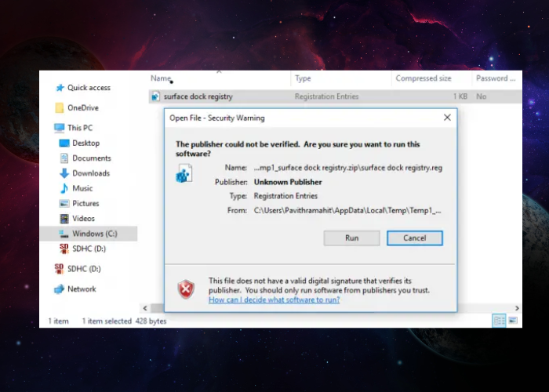Click 'Registration Entries' cell in file row

click(327, 96)
